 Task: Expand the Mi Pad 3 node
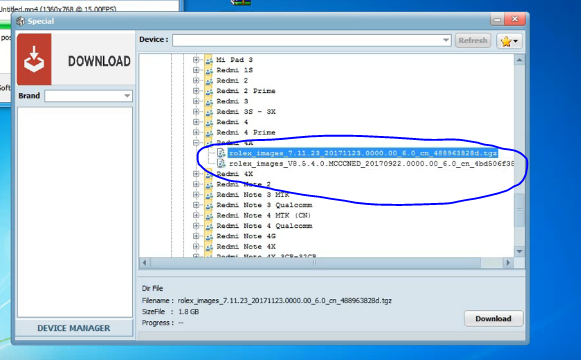[196, 60]
